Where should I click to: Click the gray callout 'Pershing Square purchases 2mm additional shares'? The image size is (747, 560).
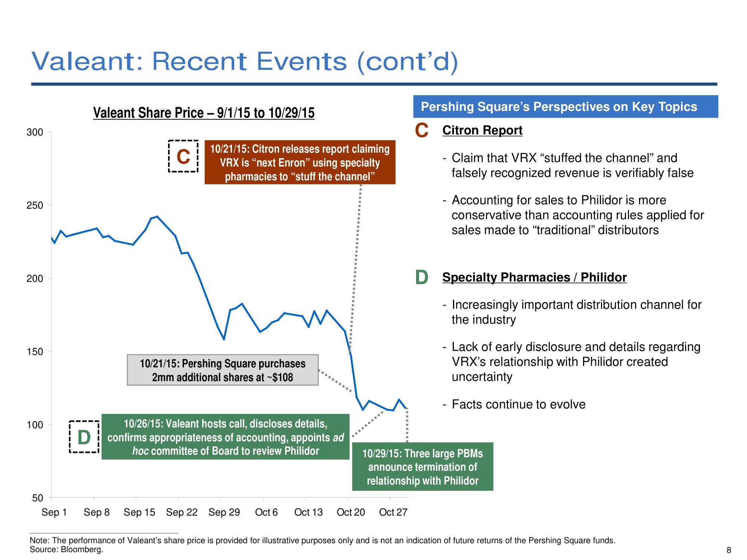[x=223, y=370]
